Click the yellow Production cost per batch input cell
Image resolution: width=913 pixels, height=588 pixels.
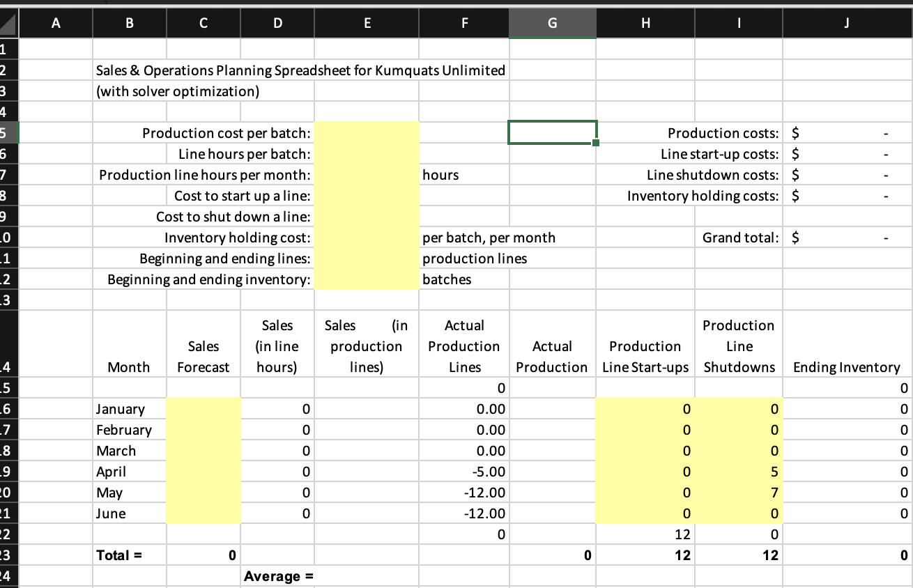click(x=367, y=133)
